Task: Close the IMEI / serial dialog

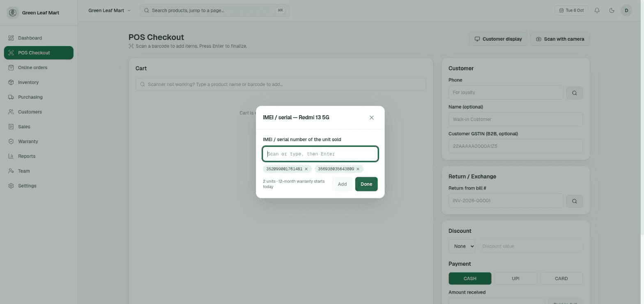Action: click(x=372, y=118)
